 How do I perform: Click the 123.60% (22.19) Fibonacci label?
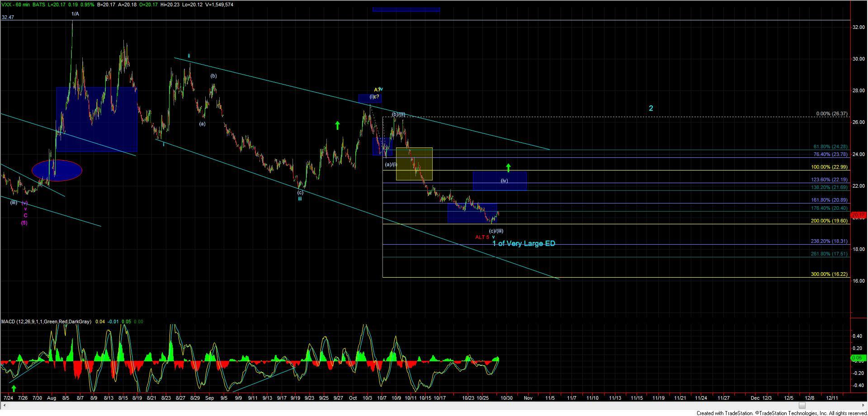point(829,180)
